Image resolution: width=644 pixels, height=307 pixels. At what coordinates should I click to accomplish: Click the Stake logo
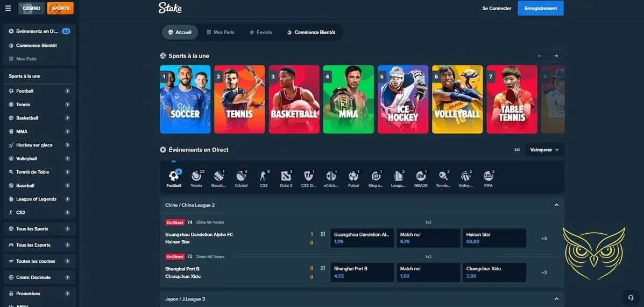(170, 8)
